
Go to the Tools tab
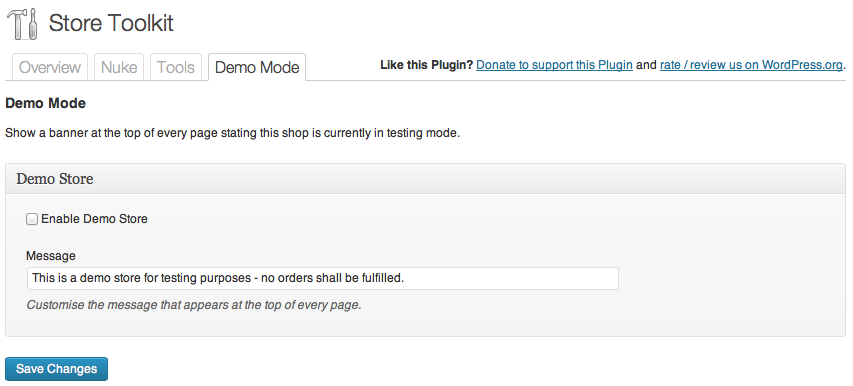[176, 67]
